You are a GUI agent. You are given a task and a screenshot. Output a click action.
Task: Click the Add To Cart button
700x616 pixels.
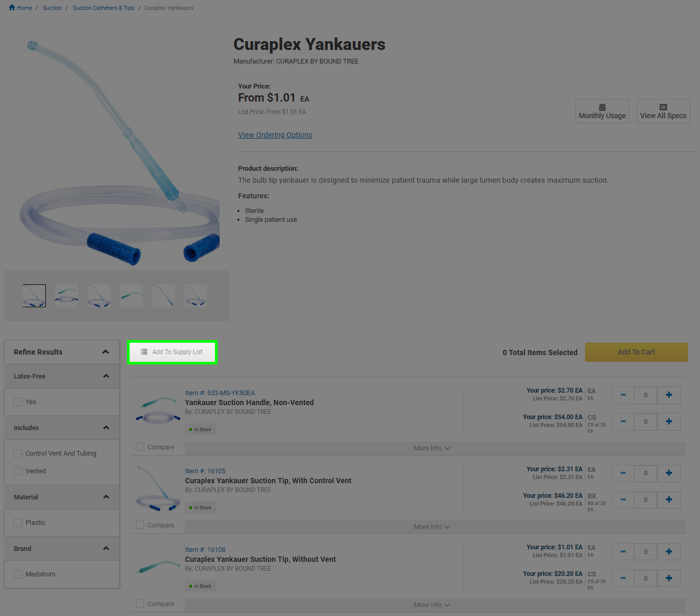[637, 352]
